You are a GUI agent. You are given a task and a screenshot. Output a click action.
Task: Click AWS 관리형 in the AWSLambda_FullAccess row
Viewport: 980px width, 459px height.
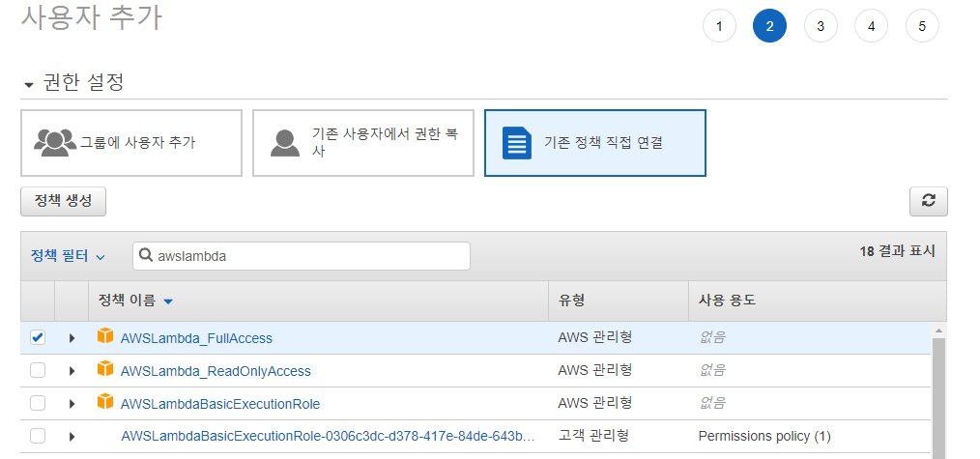coord(595,338)
